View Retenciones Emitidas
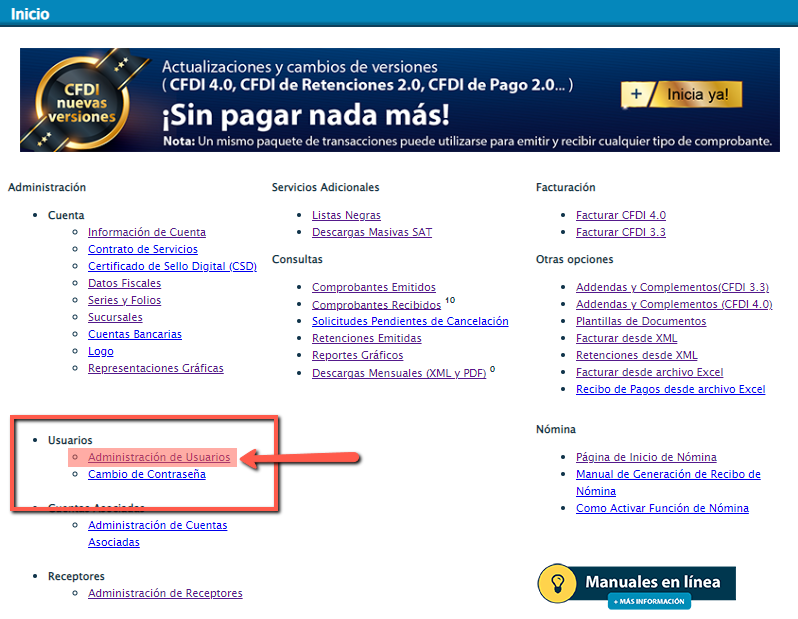The image size is (798, 619). click(366, 338)
